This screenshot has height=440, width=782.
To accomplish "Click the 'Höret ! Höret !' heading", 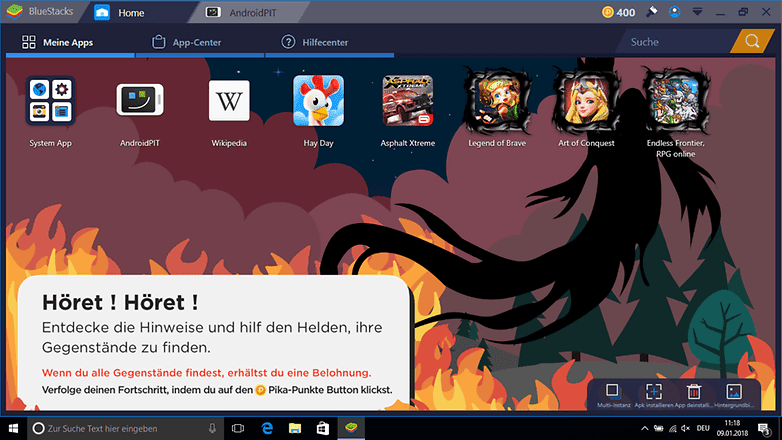I will click(x=120, y=302).
